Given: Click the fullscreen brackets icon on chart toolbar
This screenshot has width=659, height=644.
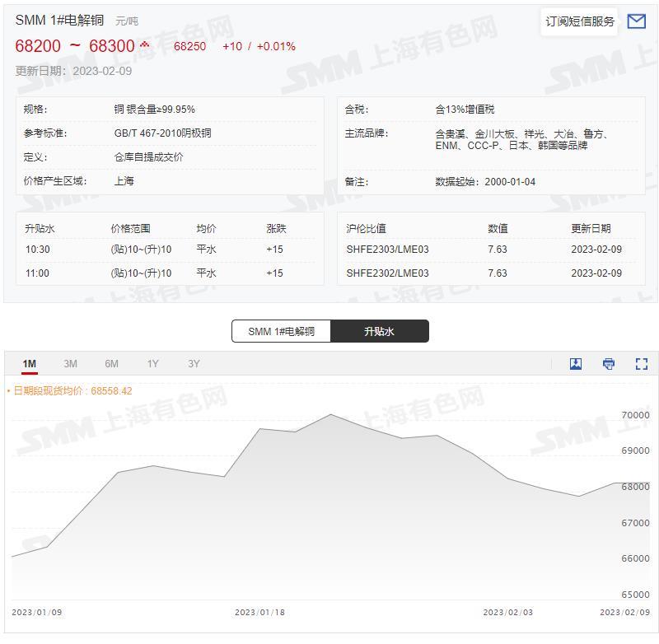Looking at the screenshot, I should [640, 362].
